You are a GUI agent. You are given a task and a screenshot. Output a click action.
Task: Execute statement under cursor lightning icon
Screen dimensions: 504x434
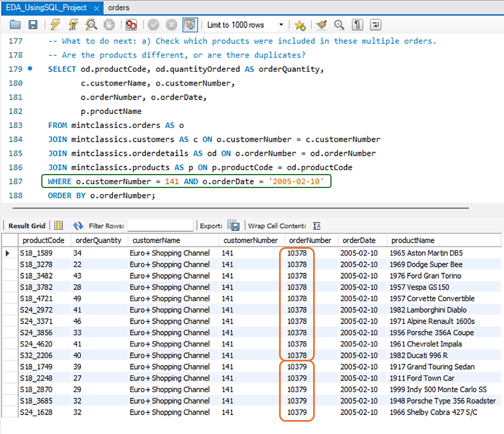click(x=73, y=25)
